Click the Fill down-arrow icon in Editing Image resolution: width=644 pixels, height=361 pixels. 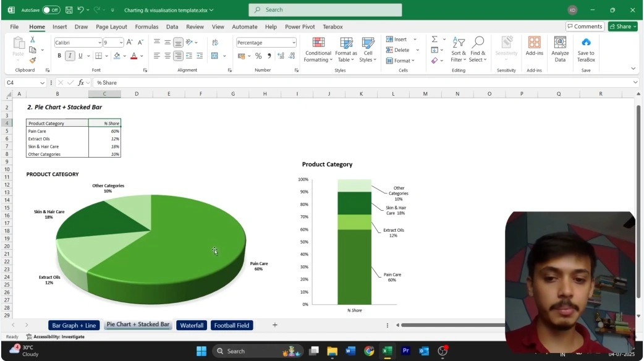point(434,50)
